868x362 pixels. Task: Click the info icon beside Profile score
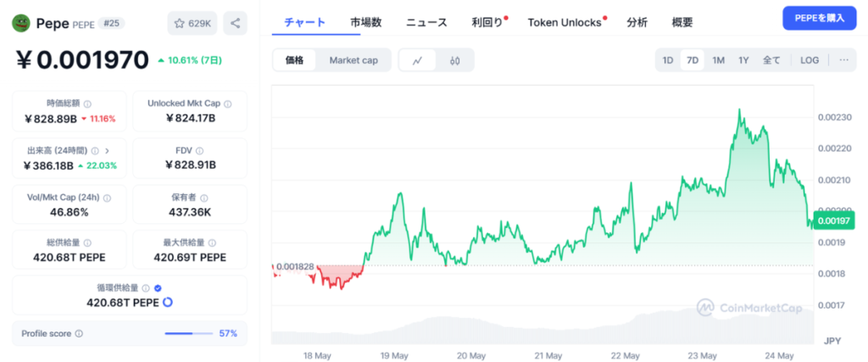click(x=79, y=334)
